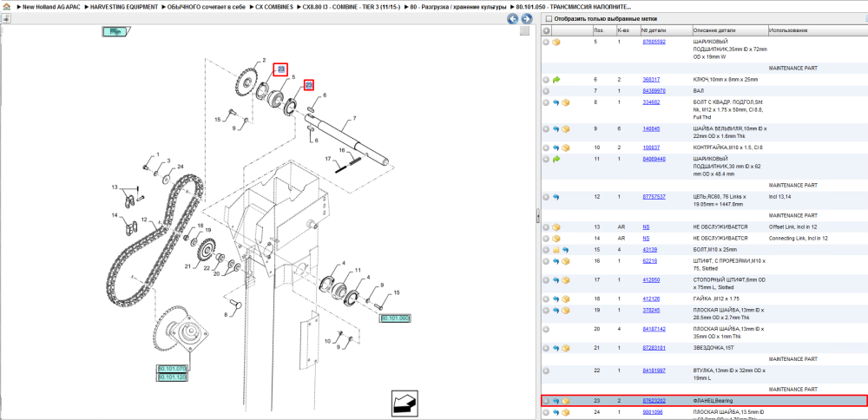Select callout 21 near small sprocket

pyautogui.click(x=187, y=266)
